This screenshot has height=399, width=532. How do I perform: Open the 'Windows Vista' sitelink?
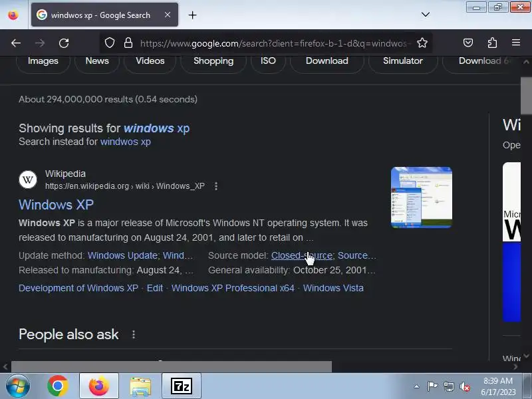[333, 288]
